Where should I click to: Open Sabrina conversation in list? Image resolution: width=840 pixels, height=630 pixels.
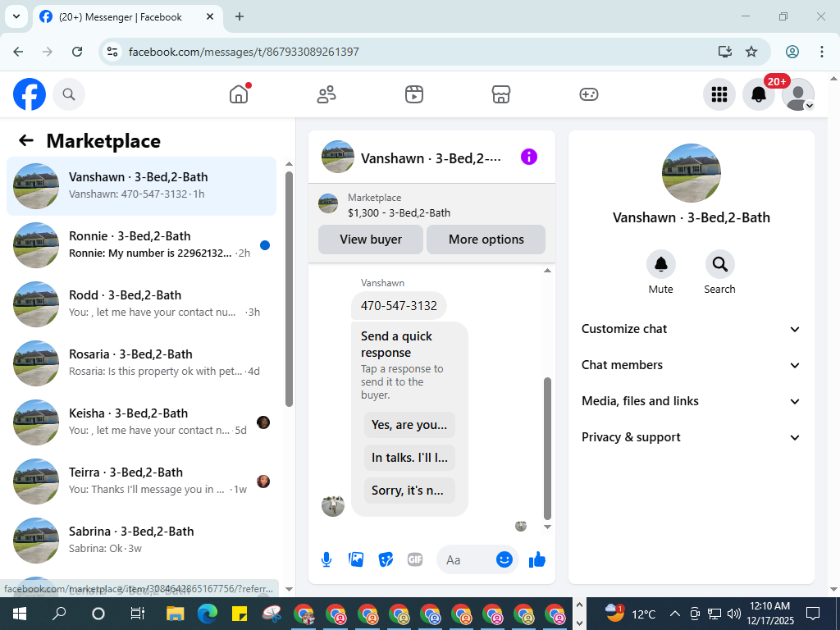141,540
